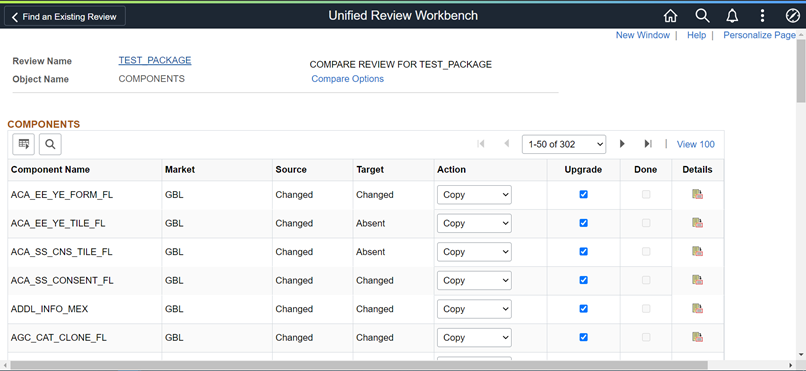
Task: Open the NavBar compass icon
Action: [x=792, y=16]
